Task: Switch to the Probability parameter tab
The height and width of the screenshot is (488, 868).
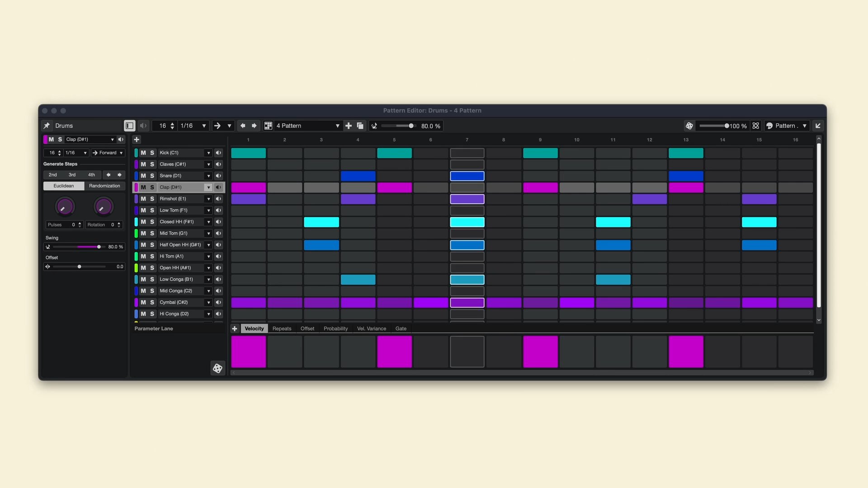Action: click(x=335, y=328)
